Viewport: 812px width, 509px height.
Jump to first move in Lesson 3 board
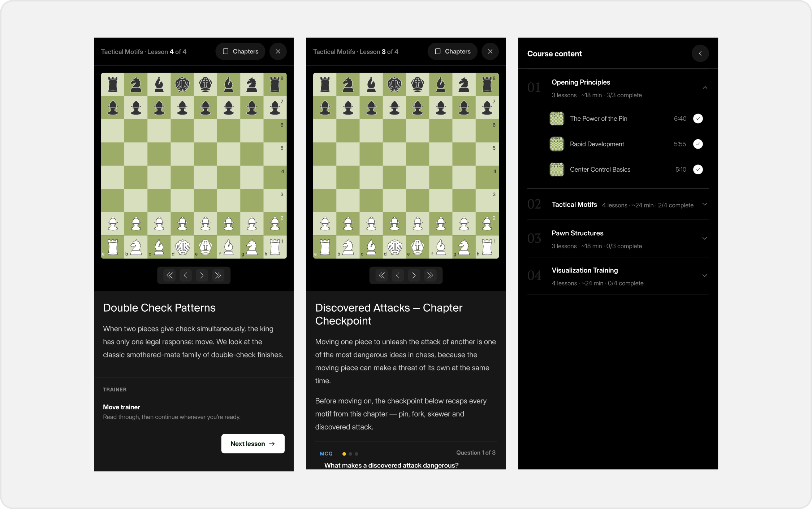381,275
